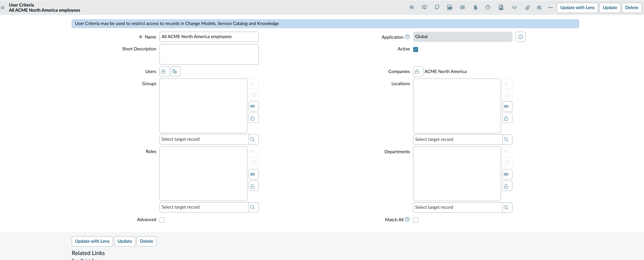This screenshot has width=644, height=260.
Task: Click the Match All help question icon
Action: (x=407, y=220)
